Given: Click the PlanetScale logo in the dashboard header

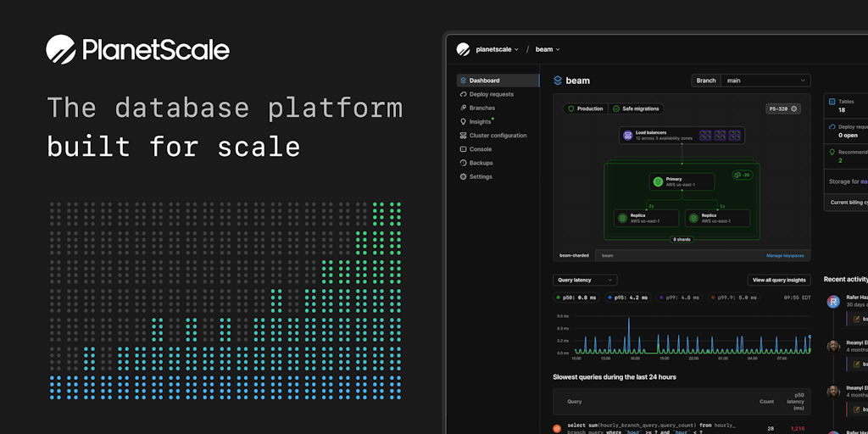Looking at the screenshot, I should point(463,49).
